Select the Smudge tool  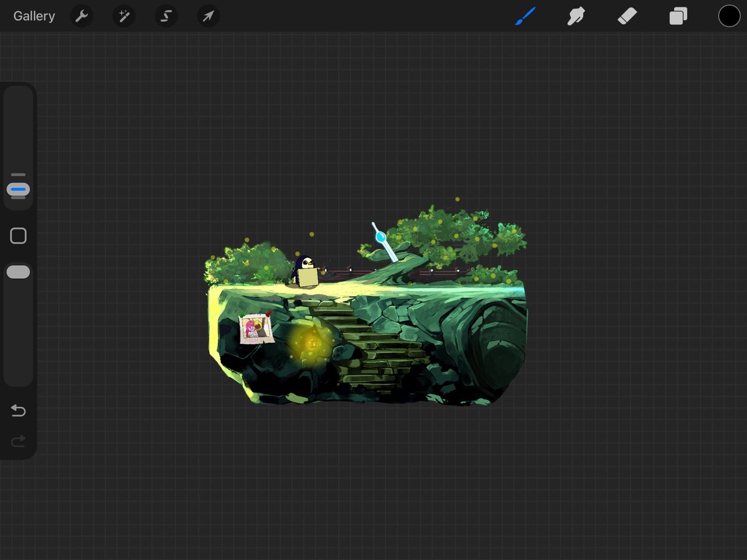tap(576, 16)
